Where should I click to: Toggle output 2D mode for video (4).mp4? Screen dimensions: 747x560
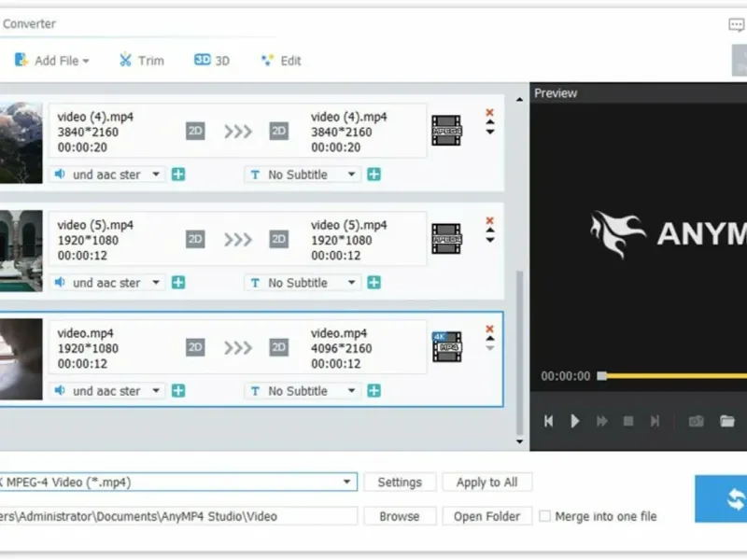pyautogui.click(x=278, y=131)
